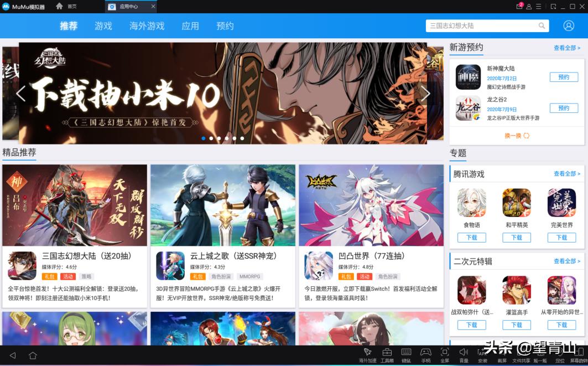The width and height of the screenshot is (588, 366).
Task: Click the 礼包 tag under 凹凸世界
Action: pos(346,277)
